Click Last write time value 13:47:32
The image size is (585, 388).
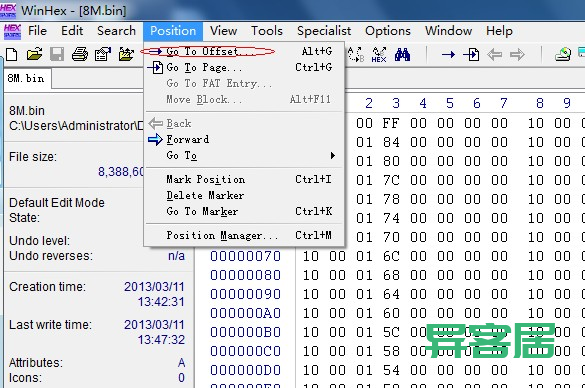161,340
